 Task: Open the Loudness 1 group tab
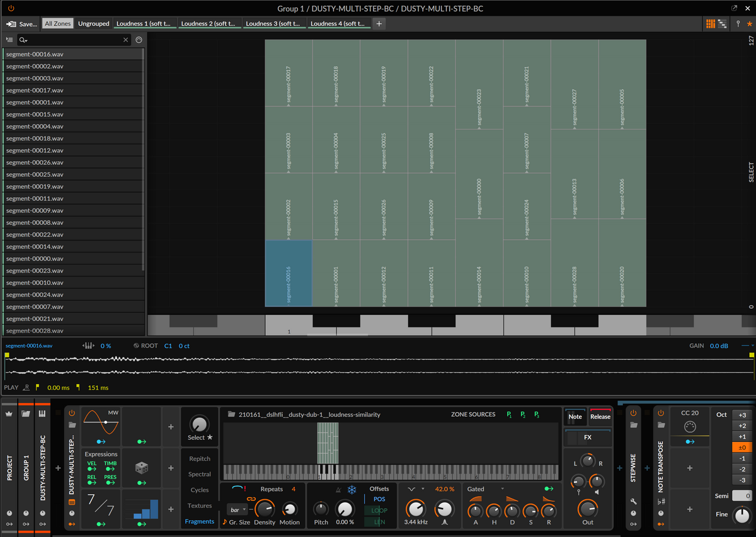[x=144, y=24]
